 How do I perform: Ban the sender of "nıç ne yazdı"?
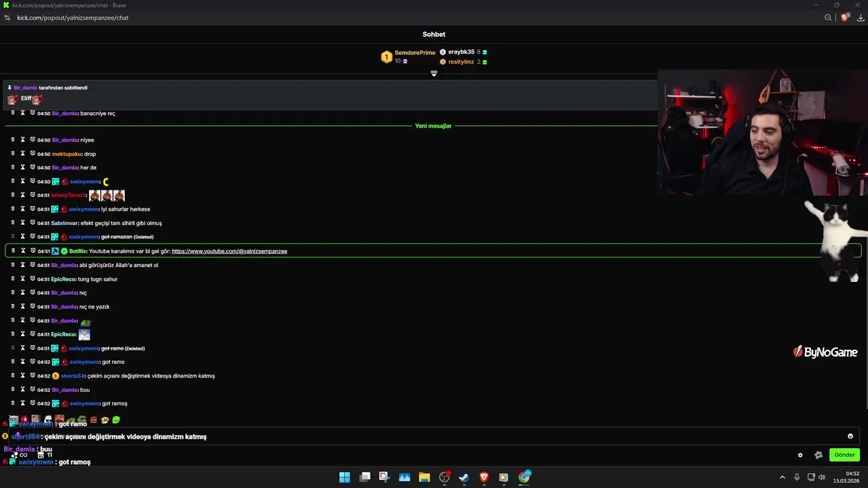[x=32, y=306]
